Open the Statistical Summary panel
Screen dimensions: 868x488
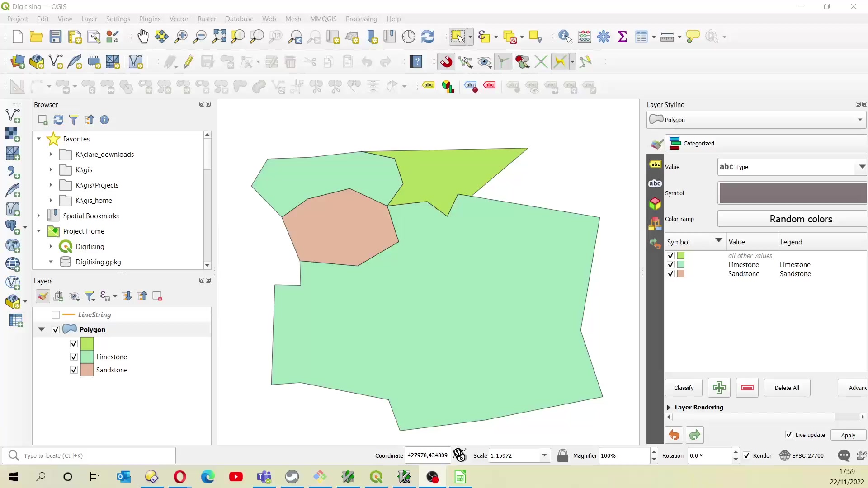(623, 37)
